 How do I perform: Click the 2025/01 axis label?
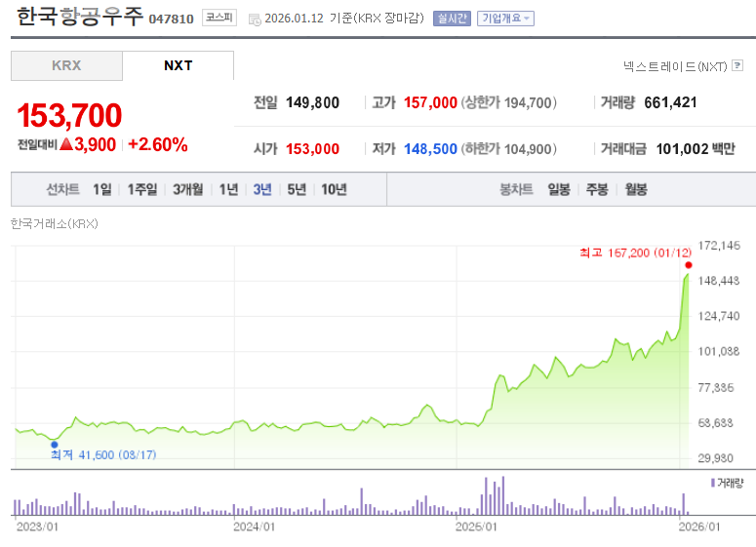click(x=476, y=527)
